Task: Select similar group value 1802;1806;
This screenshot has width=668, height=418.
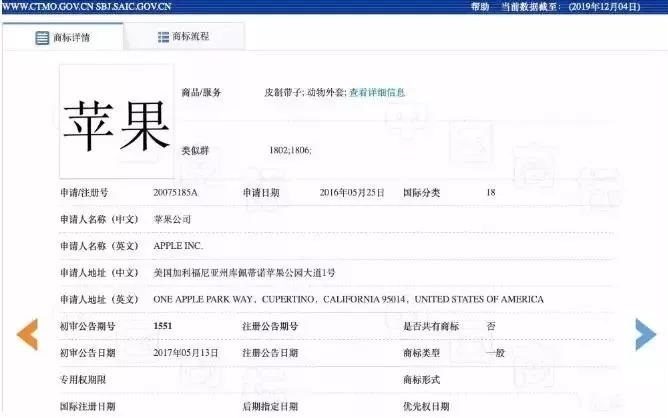Action: pos(290,150)
